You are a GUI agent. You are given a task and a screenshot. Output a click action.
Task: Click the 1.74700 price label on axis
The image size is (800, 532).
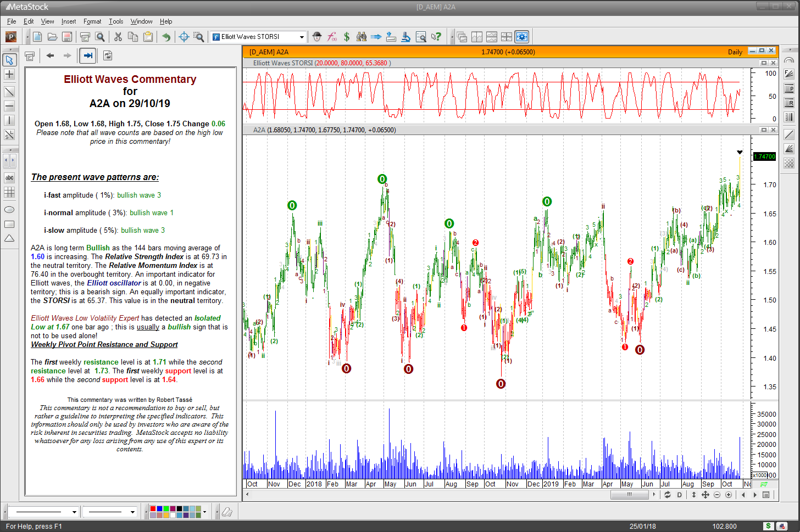tap(764, 156)
